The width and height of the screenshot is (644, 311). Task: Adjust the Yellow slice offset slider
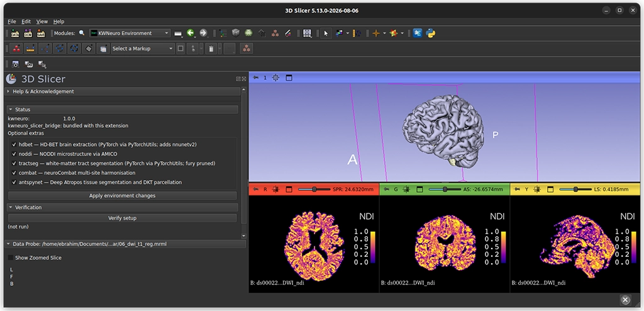(x=575, y=189)
